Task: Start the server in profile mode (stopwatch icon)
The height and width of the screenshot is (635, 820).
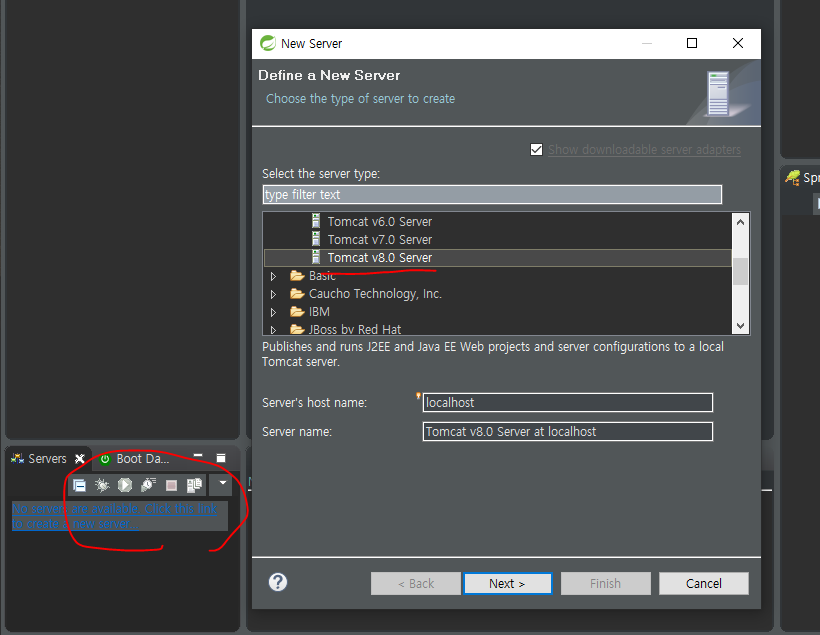Action: 148,485
